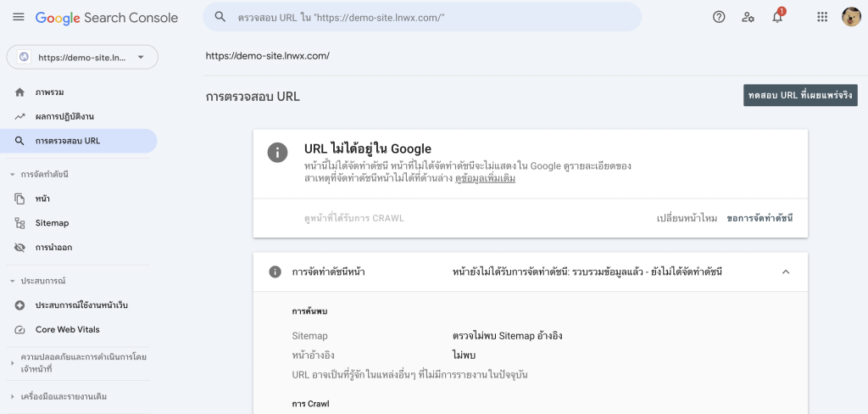The height and width of the screenshot is (414, 868).
Task: Click the property globe icon in selector
Action: (x=24, y=57)
